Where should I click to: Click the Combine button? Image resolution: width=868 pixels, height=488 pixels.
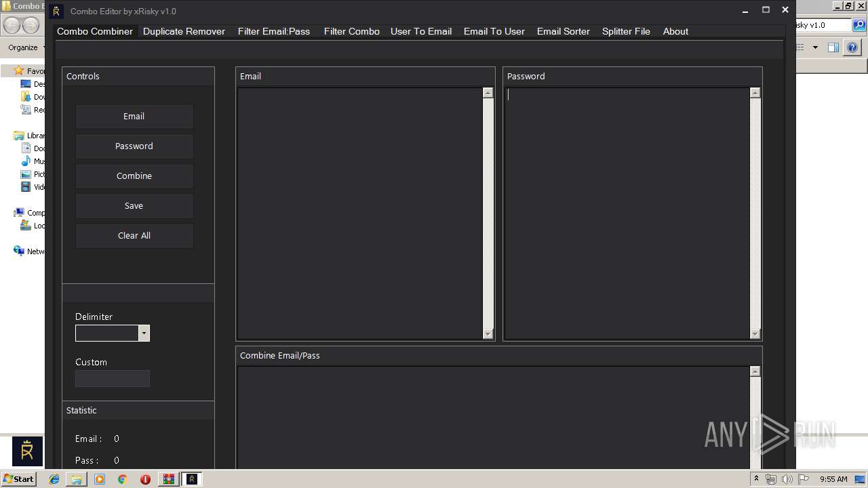(134, 176)
